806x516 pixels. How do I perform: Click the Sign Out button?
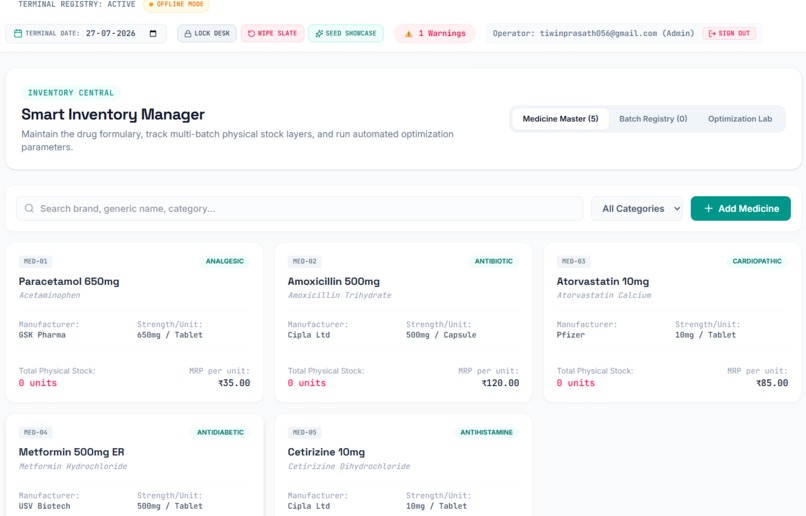tap(729, 33)
